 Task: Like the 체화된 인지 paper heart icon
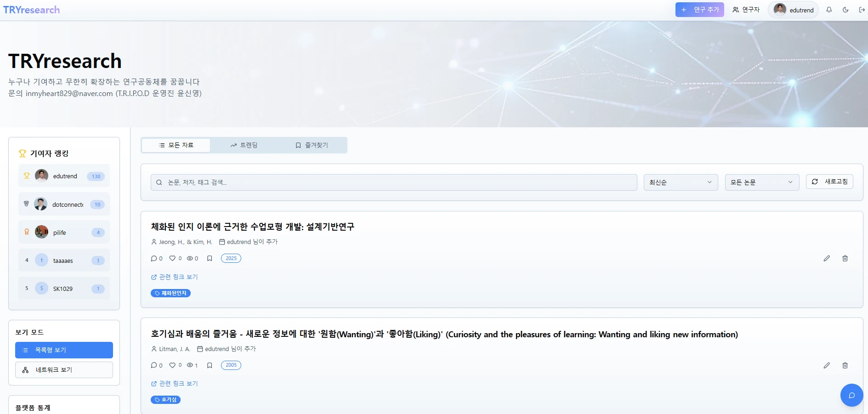tap(172, 258)
